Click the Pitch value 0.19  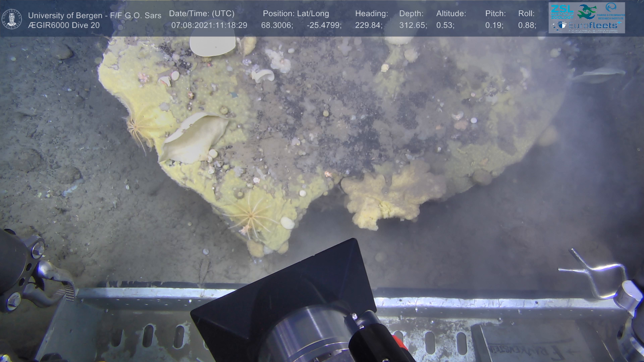coord(494,25)
